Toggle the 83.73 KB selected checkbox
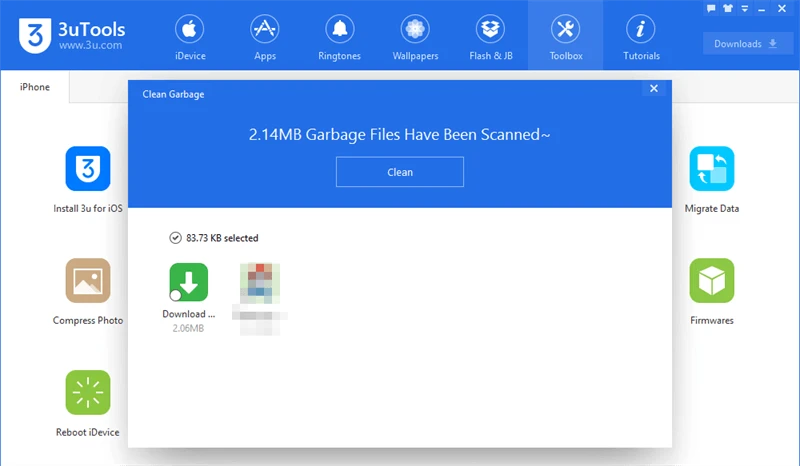This screenshot has height=466, width=800. click(176, 238)
